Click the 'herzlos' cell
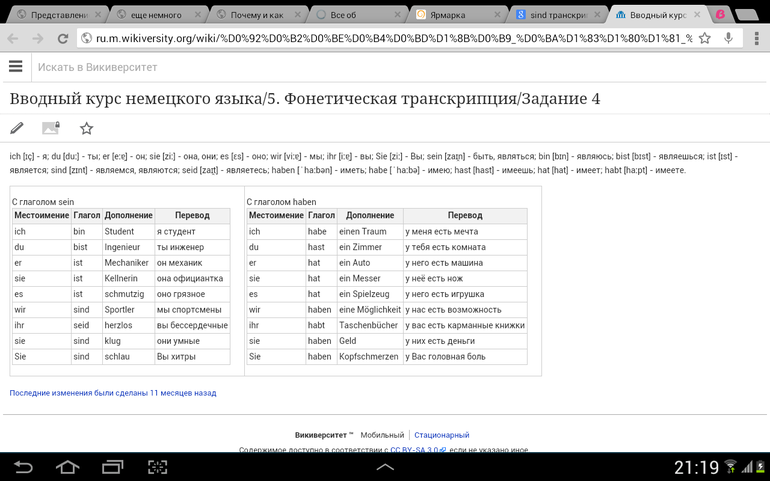 [128, 325]
